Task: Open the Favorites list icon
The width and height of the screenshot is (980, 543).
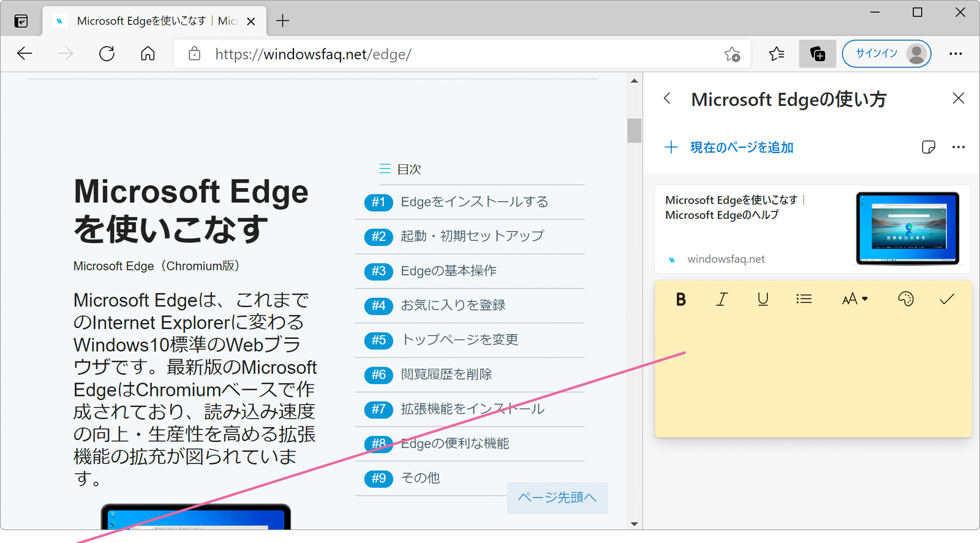Action: (777, 54)
